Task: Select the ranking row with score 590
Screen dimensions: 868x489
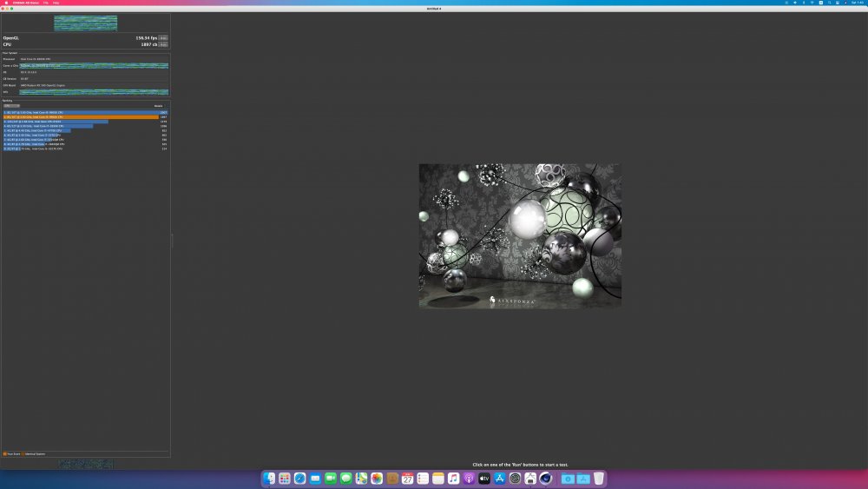Action: pyautogui.click(x=85, y=140)
